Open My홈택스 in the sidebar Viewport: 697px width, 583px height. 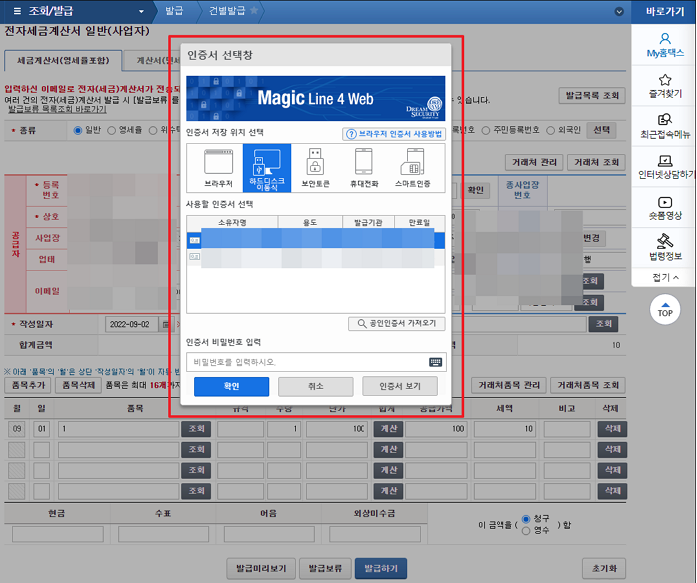[x=665, y=45]
